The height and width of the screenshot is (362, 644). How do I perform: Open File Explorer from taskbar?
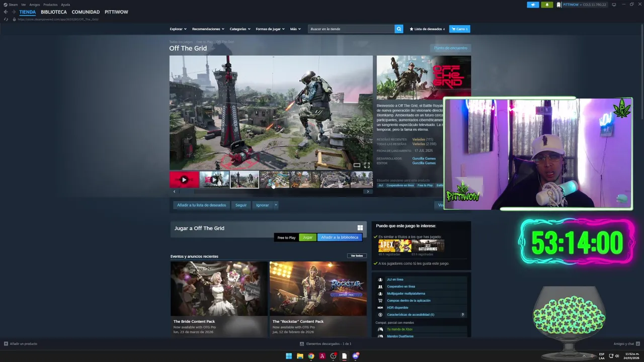click(300, 356)
